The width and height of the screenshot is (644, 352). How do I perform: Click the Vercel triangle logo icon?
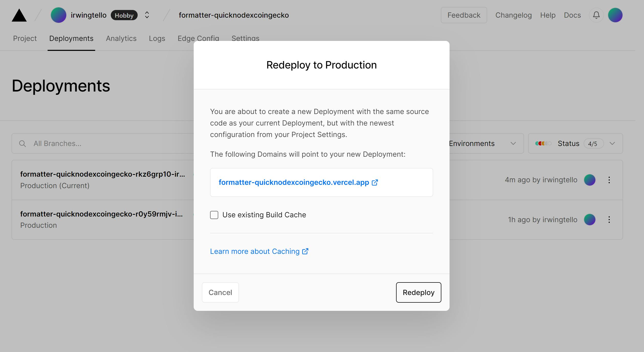point(19,15)
